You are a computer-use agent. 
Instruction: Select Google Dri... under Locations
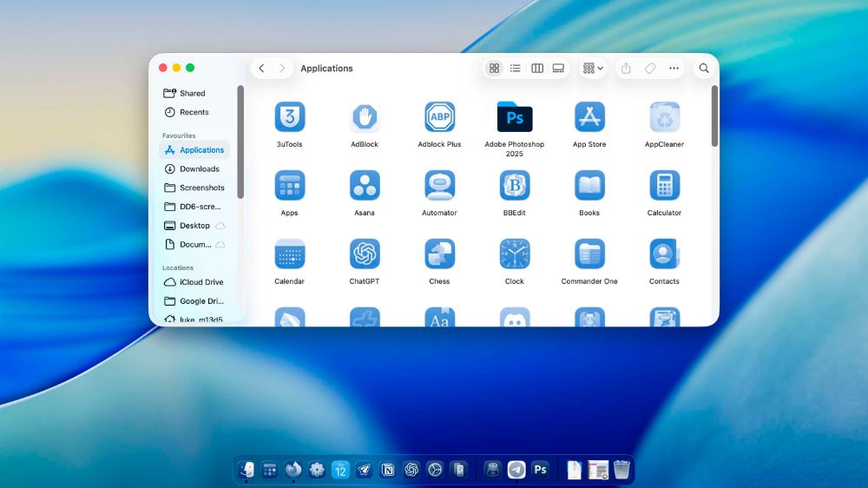click(194, 301)
